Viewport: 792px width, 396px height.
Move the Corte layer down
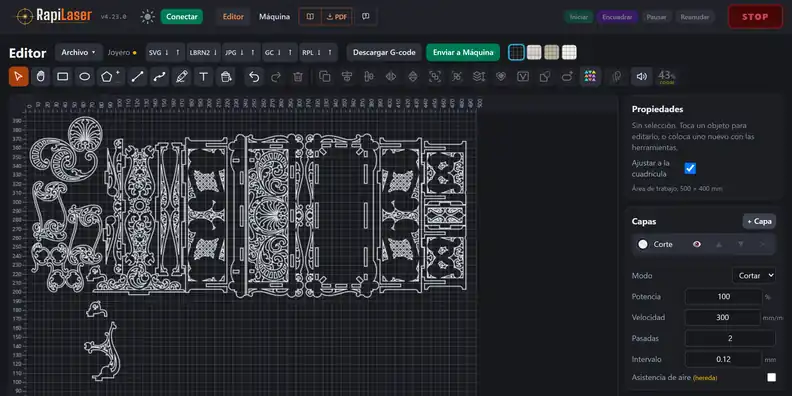[740, 244]
